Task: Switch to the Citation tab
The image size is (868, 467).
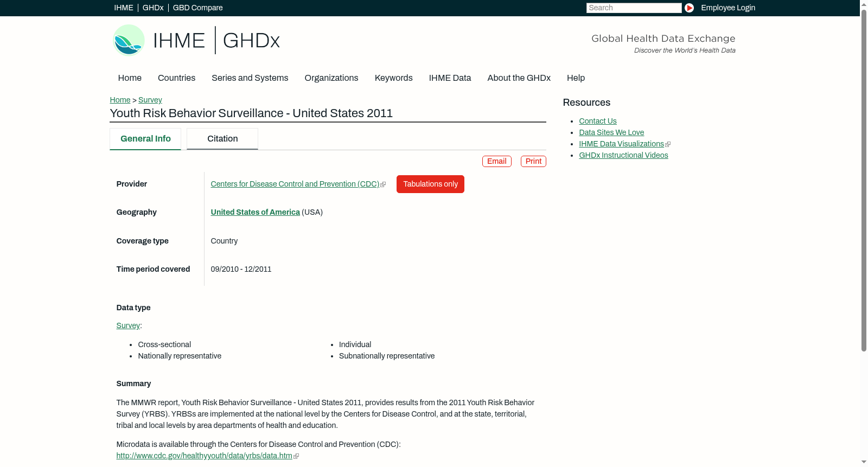Action: tap(222, 139)
